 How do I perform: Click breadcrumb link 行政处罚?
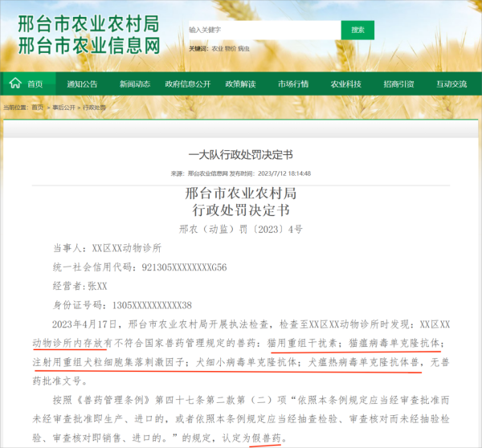pos(94,108)
